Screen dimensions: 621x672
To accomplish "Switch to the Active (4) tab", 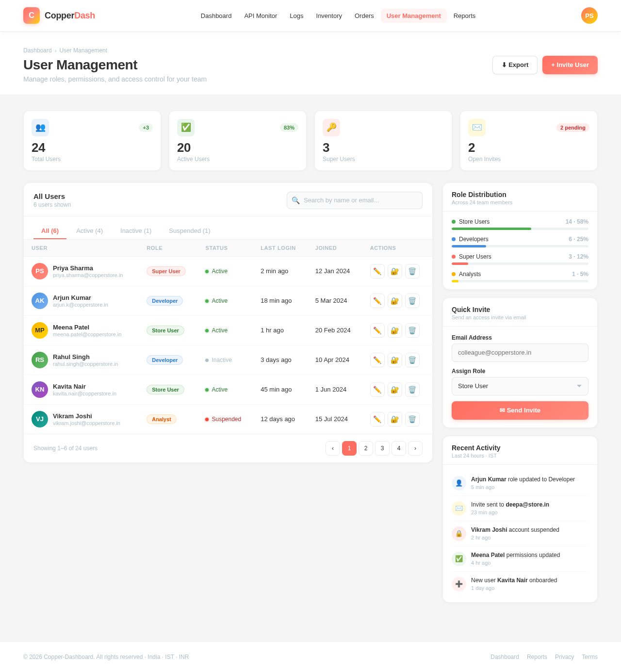I will pos(89,230).
